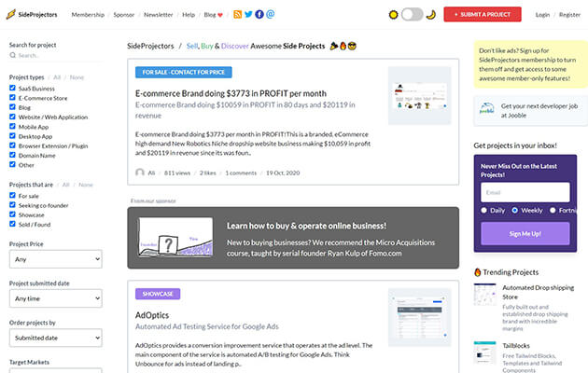Screen dimensions: 588x373
Task: Open the E-commerce Brand $3773 project title
Action: click(231, 93)
